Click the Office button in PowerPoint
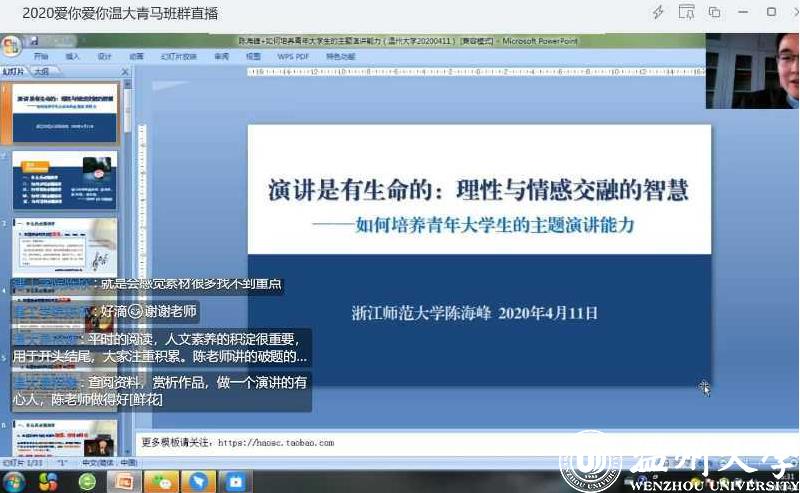This screenshot has width=800, height=493. point(11,46)
